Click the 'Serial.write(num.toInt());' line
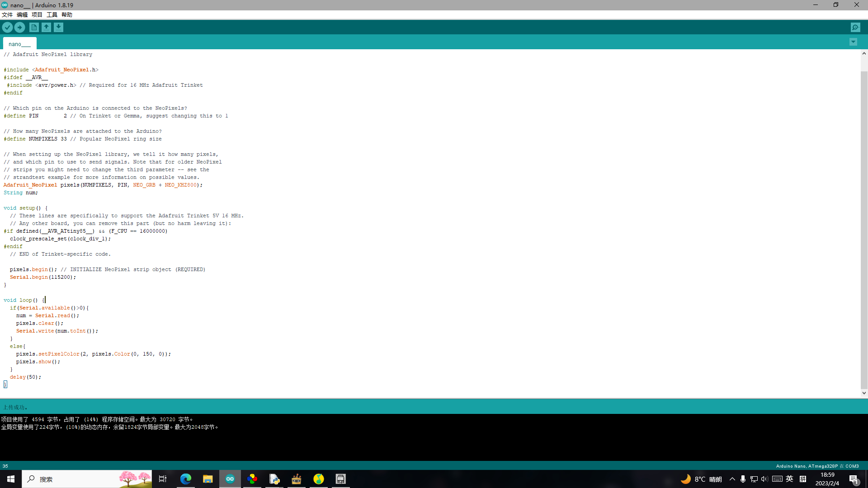The image size is (868, 488). coord(57,331)
